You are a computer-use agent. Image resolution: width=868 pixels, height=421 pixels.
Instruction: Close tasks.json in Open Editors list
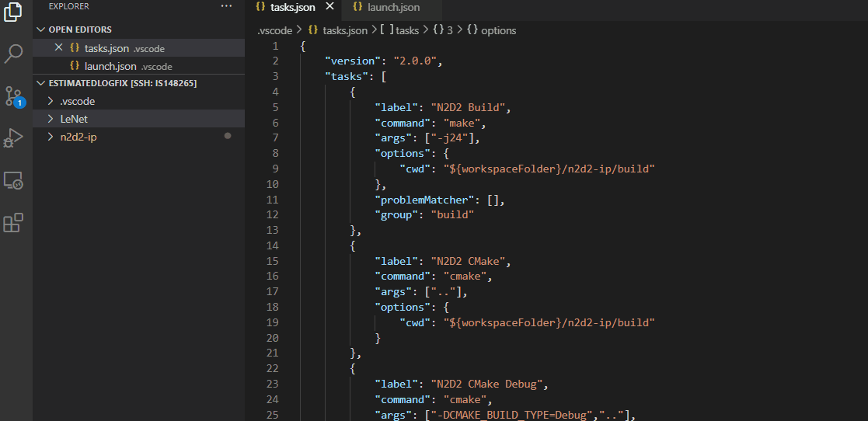(x=58, y=48)
